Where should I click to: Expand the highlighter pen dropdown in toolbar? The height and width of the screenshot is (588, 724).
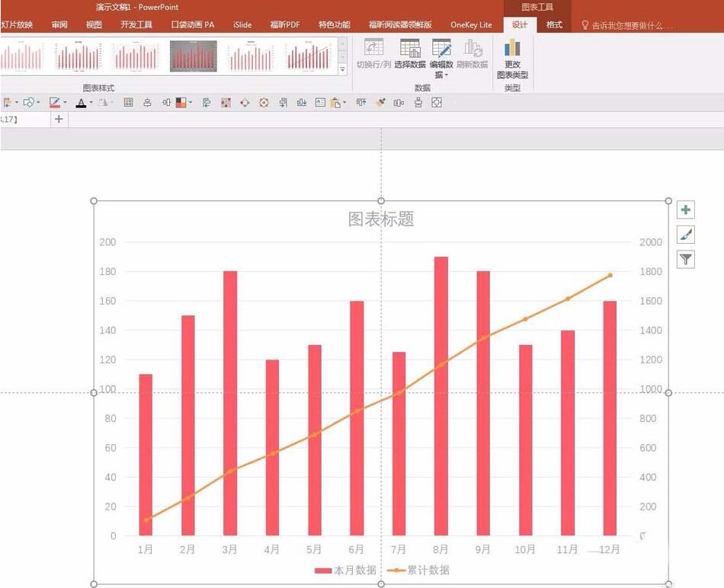point(65,102)
